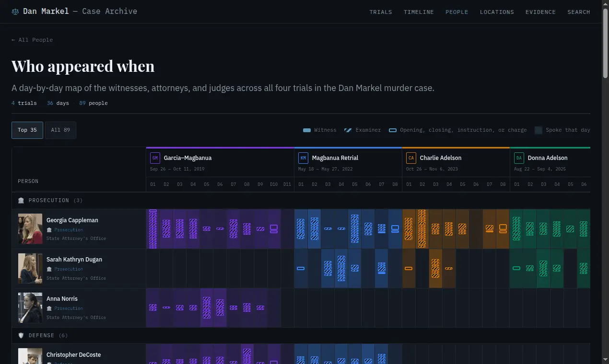Viewport: 609px width, 364px height.
Task: Open Anna Norris's Garcia–Magbanua D5 cell
Action: 207,307
